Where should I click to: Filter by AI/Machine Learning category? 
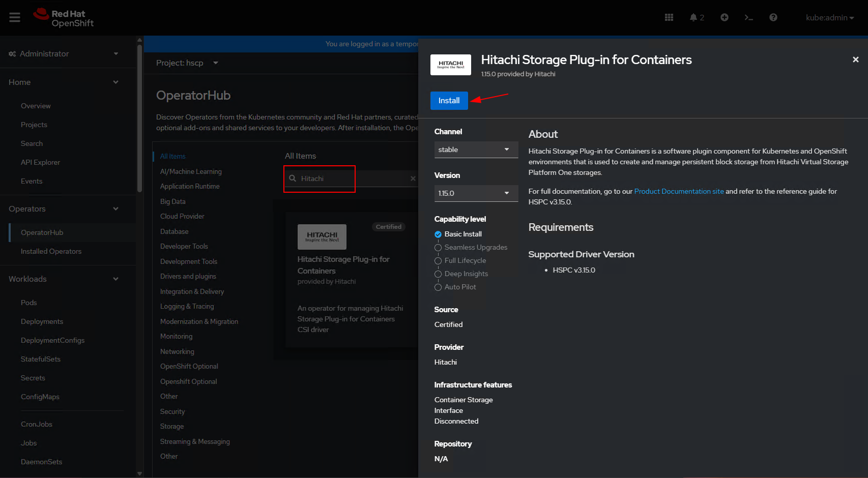191,171
